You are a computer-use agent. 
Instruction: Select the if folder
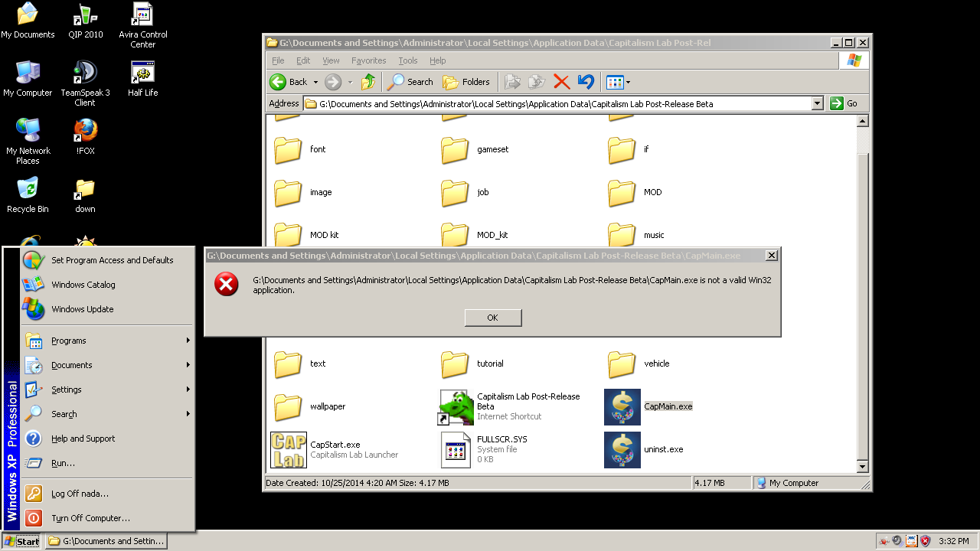pos(629,150)
